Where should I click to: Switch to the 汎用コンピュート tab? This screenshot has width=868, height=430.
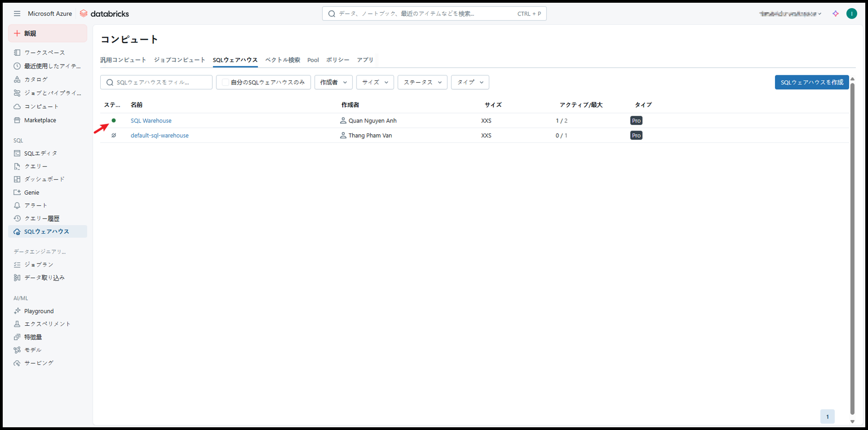coord(123,60)
